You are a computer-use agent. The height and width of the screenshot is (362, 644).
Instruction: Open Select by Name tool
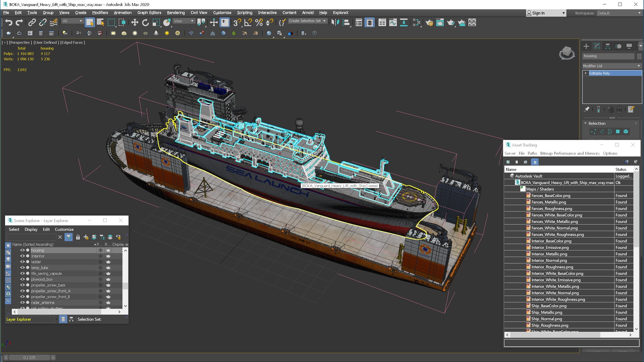click(100, 22)
